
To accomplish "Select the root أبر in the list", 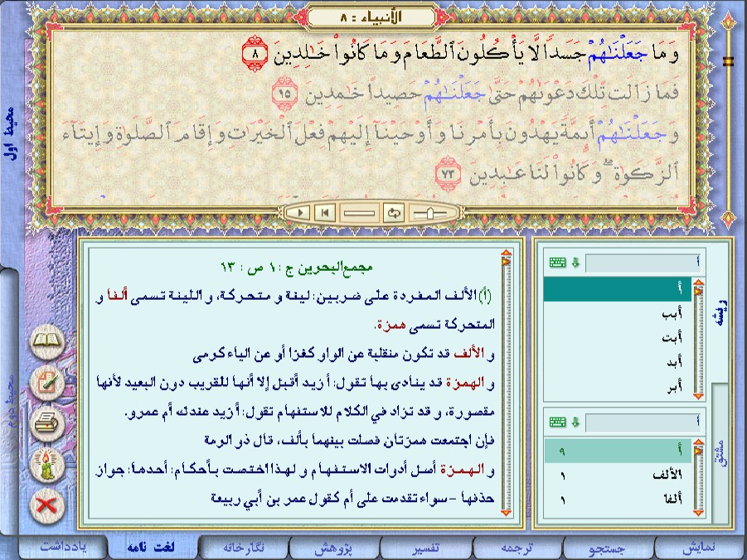I will click(618, 387).
